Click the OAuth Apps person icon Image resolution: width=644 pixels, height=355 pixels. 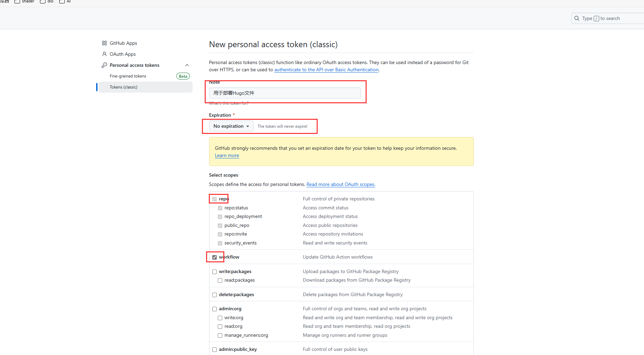point(104,54)
